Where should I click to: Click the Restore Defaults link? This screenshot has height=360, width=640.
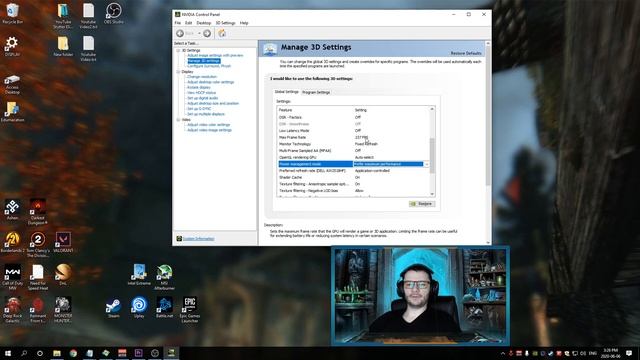(x=466, y=53)
